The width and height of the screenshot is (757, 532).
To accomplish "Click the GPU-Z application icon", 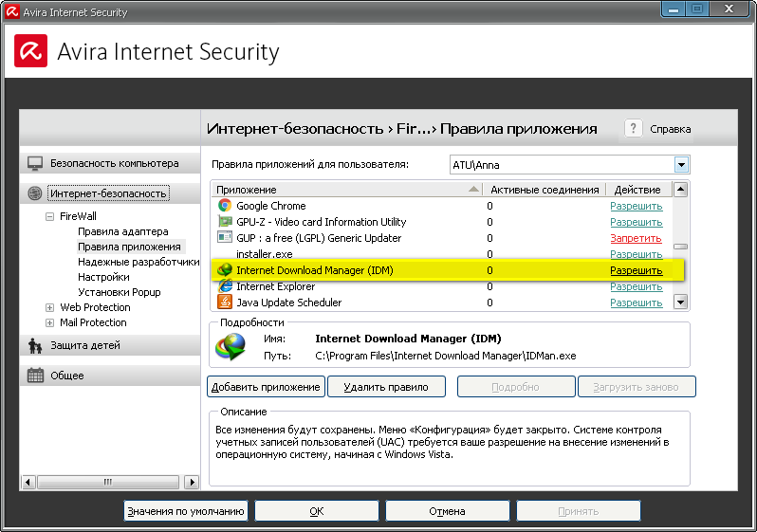I will click(225, 222).
